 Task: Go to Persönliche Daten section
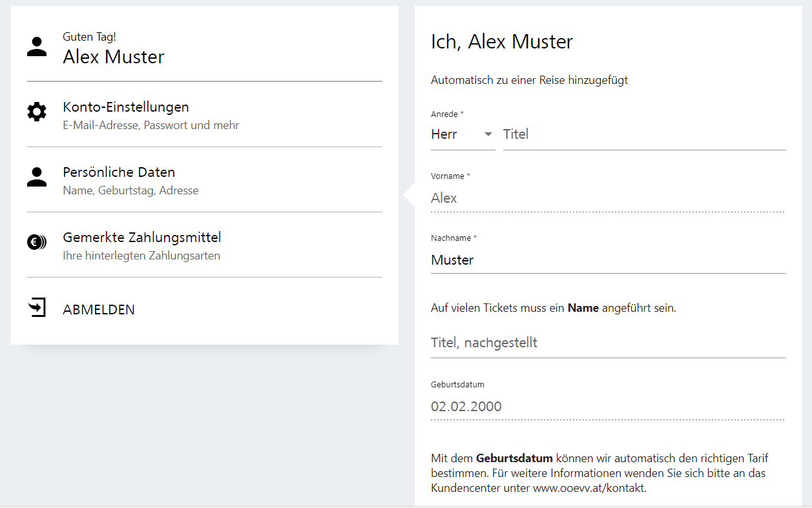click(119, 172)
